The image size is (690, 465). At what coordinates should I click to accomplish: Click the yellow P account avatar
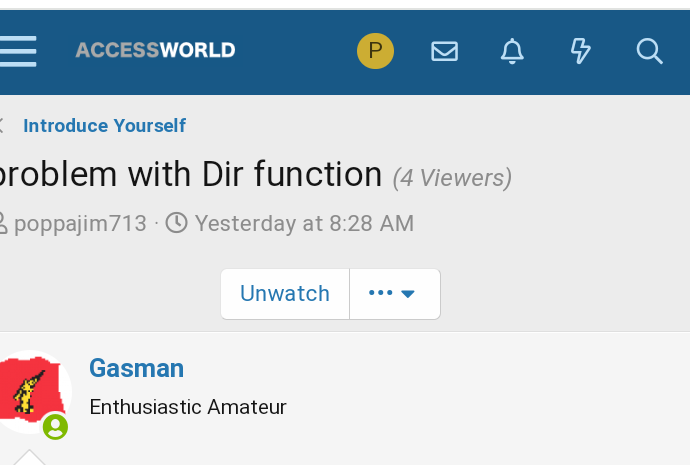coord(375,51)
